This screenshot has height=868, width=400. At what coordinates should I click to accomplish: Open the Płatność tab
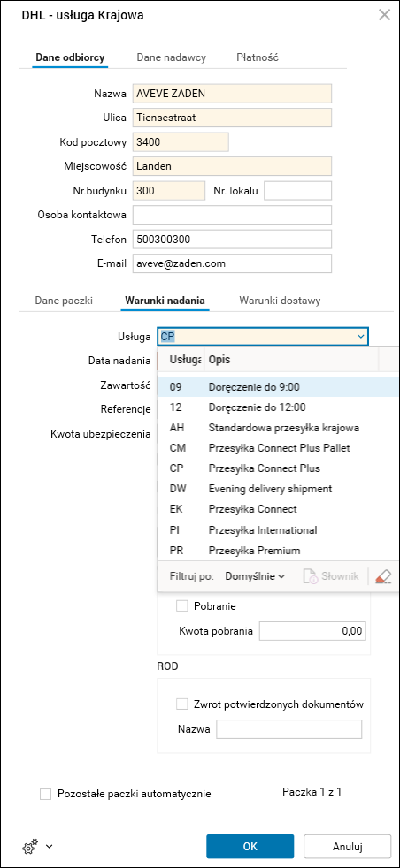tap(258, 57)
